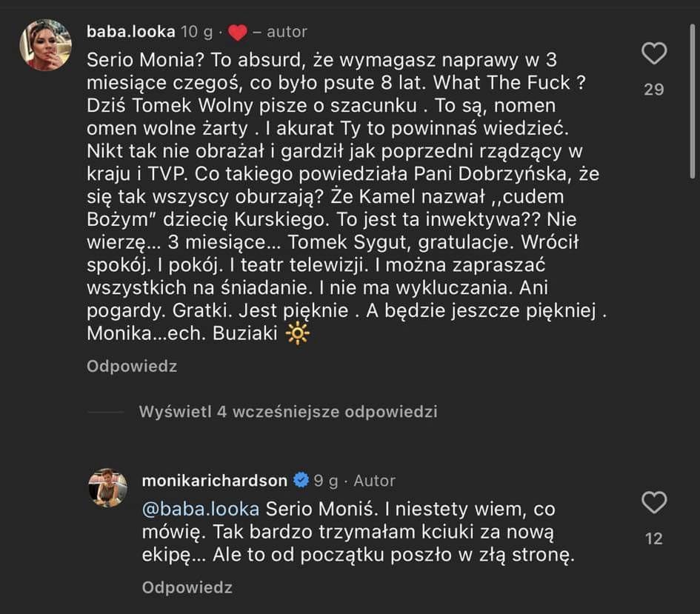Like monikarichardson's reply with the heart
This screenshot has height=614, width=700.
click(653, 503)
